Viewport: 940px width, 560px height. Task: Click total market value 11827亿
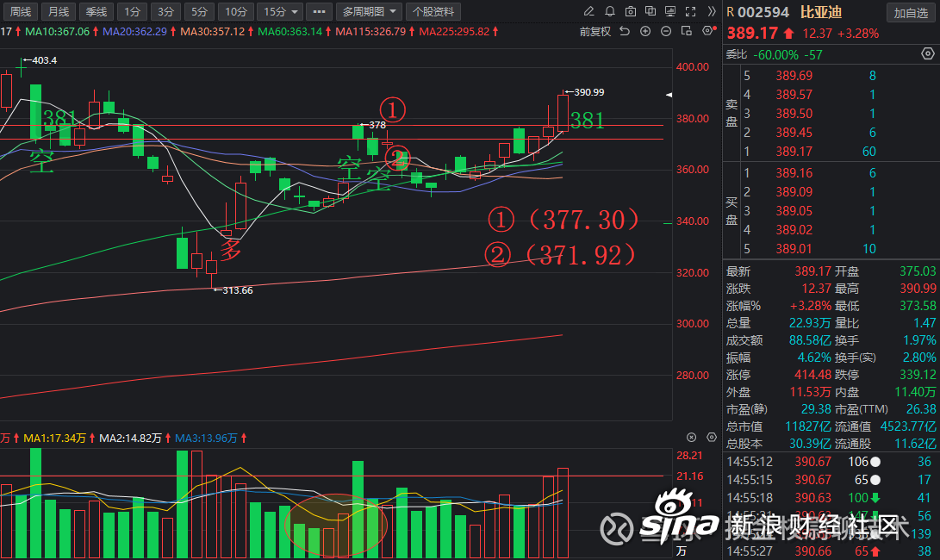pyautogui.click(x=808, y=427)
